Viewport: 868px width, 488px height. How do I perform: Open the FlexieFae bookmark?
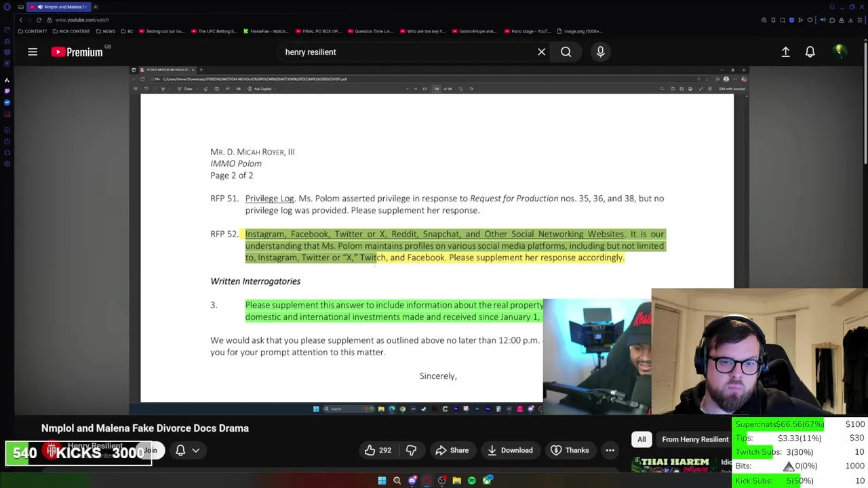tap(265, 31)
